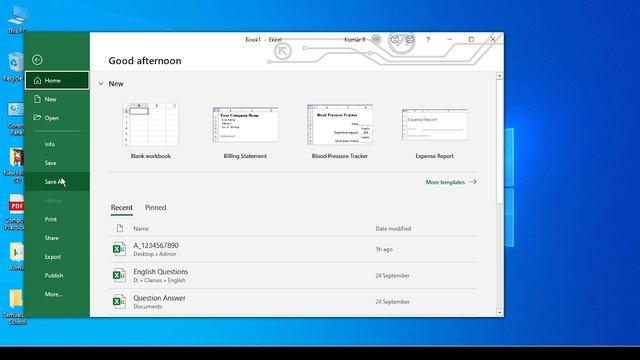
Task: Select the Control Panel desktop icon
Action: (x=16, y=119)
